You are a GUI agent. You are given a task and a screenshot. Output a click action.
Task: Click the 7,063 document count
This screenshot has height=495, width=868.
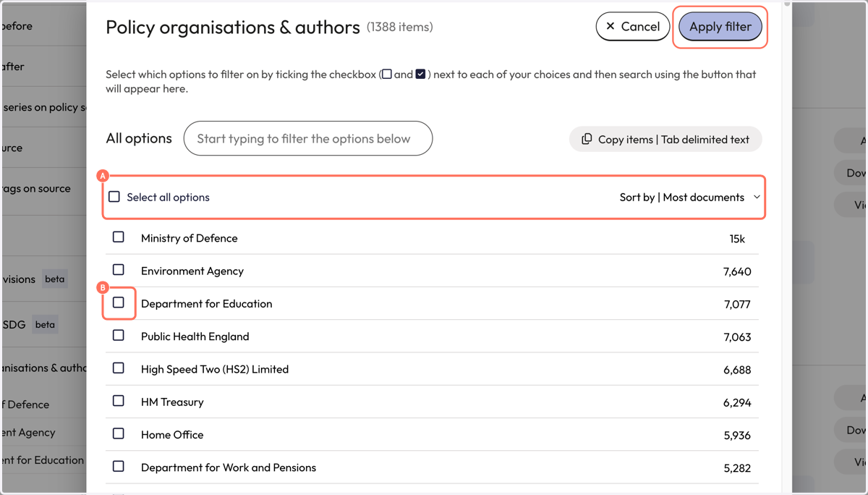737,337
